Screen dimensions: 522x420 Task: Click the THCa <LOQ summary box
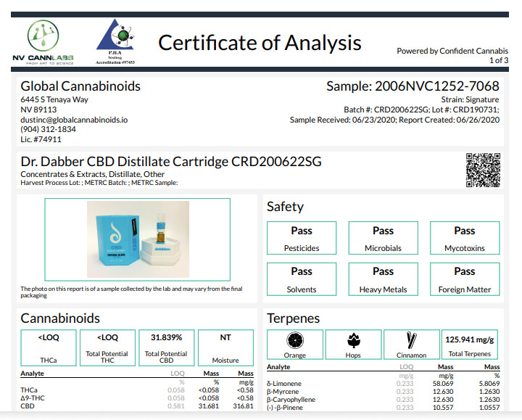(49, 347)
